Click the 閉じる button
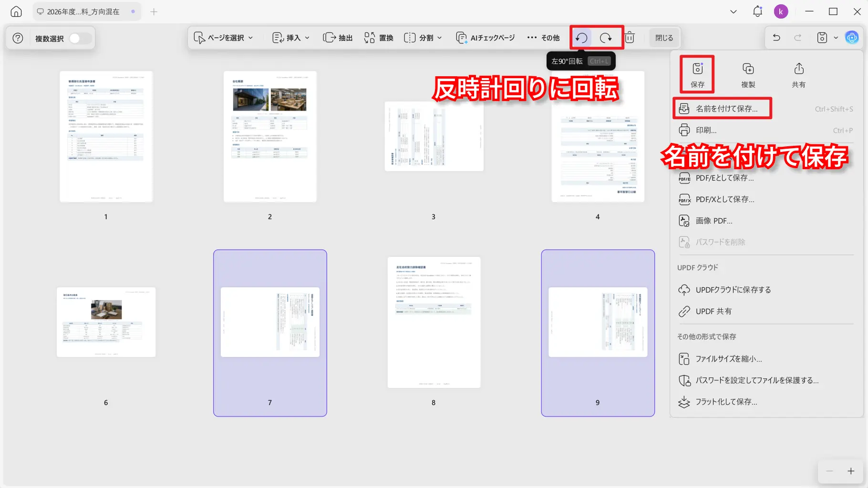Screen dimensions: 868x488 click(664, 38)
